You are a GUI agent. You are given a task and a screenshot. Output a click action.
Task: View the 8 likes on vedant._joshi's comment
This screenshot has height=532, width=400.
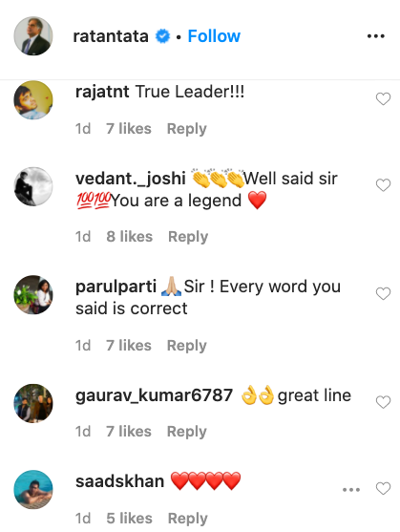point(130,237)
